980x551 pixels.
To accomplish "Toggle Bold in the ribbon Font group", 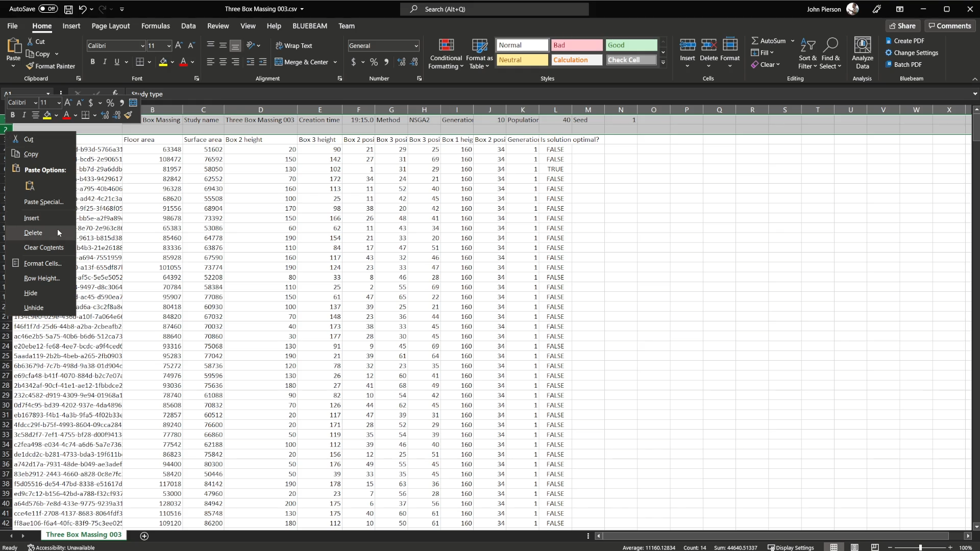I will point(92,62).
